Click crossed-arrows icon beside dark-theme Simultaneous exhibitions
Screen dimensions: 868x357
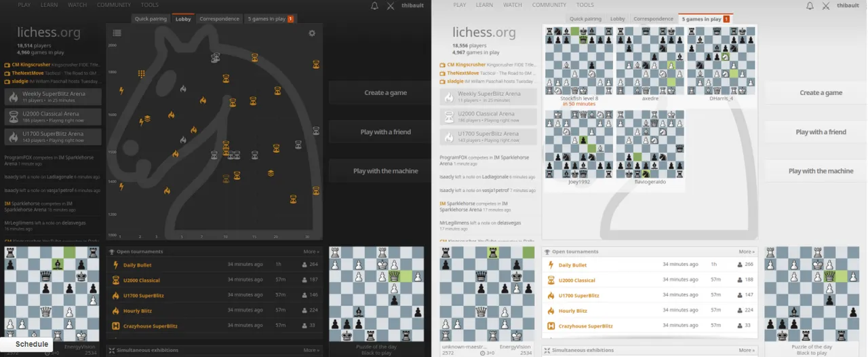(112, 350)
